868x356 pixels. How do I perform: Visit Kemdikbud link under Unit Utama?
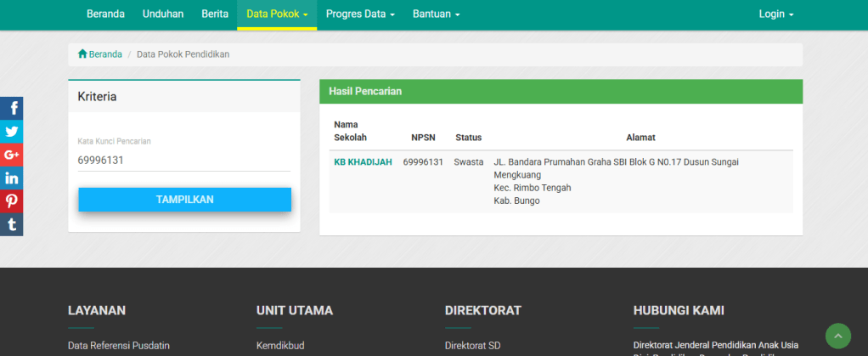point(280,346)
